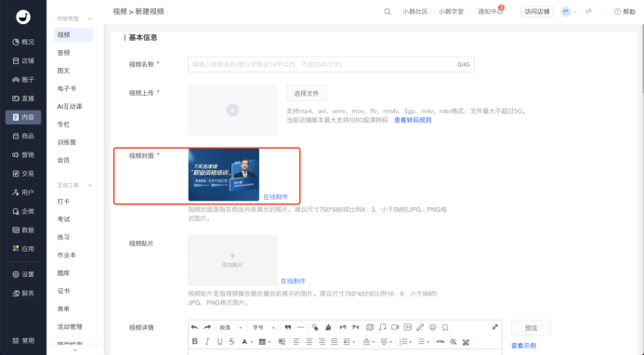Toggle italic formatting

click(x=207, y=341)
